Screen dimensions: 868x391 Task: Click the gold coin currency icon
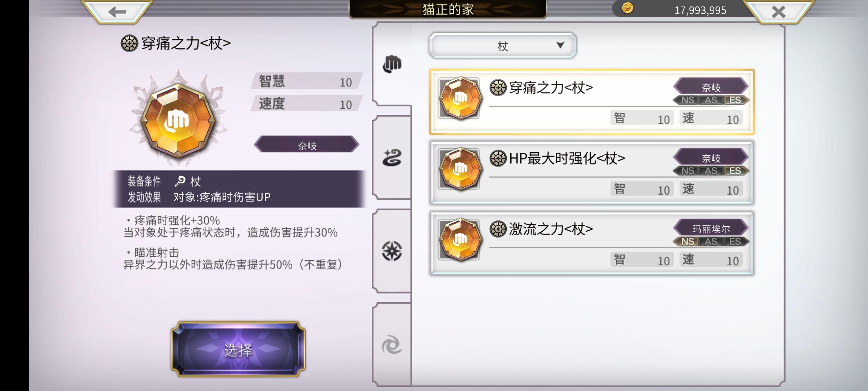tap(627, 8)
